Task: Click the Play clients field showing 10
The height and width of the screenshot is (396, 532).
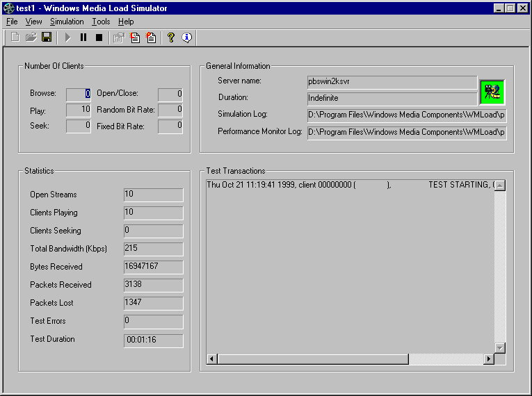Action: 79,110
